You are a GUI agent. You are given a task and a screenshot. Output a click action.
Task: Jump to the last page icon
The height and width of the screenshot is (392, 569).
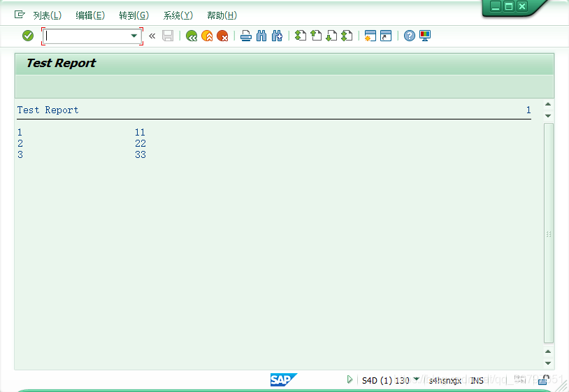[347, 36]
